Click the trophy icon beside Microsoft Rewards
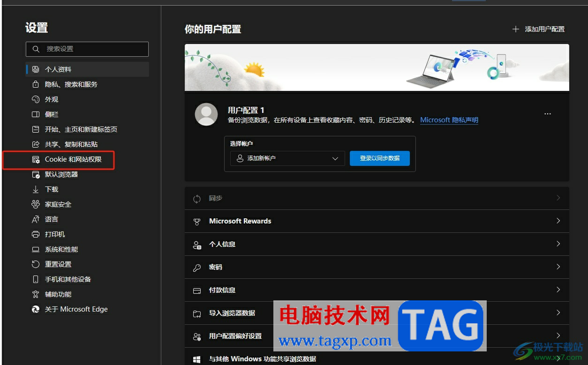 tap(197, 222)
